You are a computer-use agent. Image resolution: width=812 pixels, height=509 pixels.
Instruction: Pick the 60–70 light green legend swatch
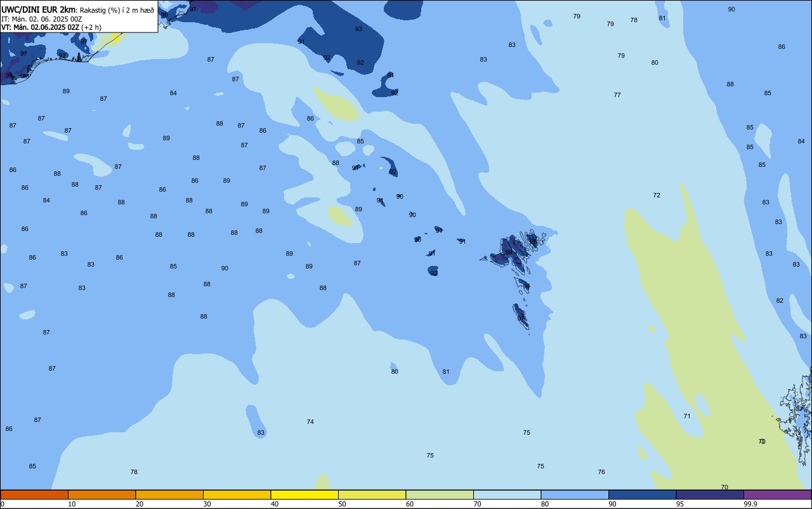pyautogui.click(x=440, y=494)
